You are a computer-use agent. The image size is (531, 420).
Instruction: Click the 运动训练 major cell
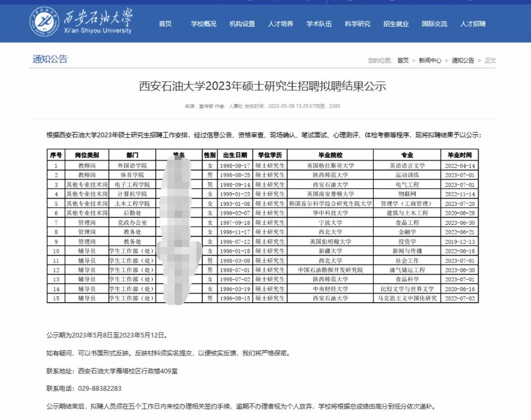(x=407, y=175)
